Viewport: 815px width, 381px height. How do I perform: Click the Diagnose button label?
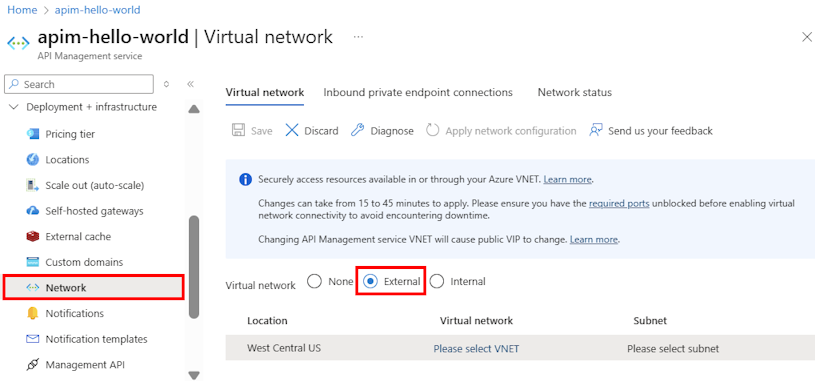click(x=392, y=131)
